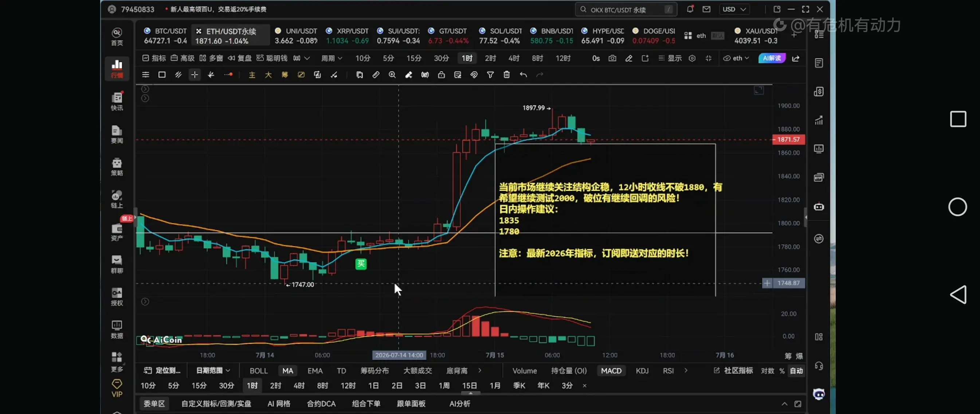Toggle the KDJ sub-indicator
The height and width of the screenshot is (414, 980).
tap(642, 371)
